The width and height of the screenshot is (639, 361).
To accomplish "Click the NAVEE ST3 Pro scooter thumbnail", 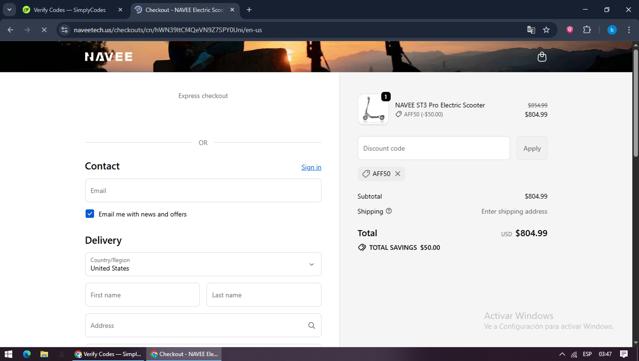I will 373,109.
